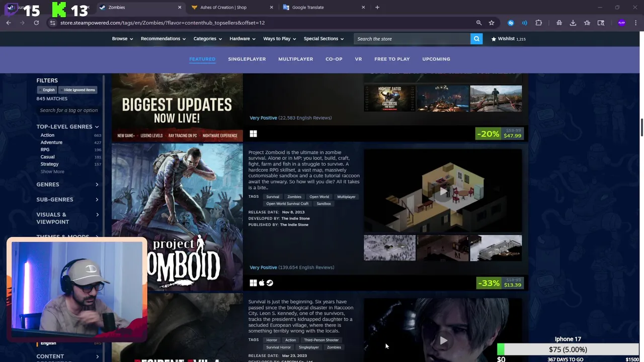Switch to the Singleplayer tab
The image size is (644, 362).
tap(247, 59)
